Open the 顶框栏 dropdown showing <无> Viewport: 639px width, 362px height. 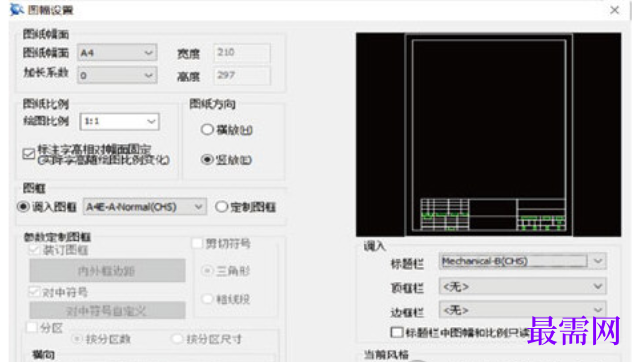coord(522,286)
